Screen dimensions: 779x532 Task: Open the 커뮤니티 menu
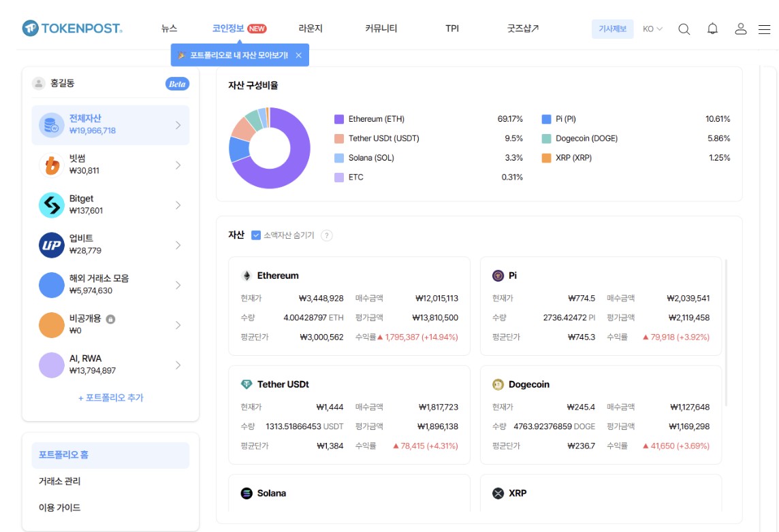coord(381,29)
